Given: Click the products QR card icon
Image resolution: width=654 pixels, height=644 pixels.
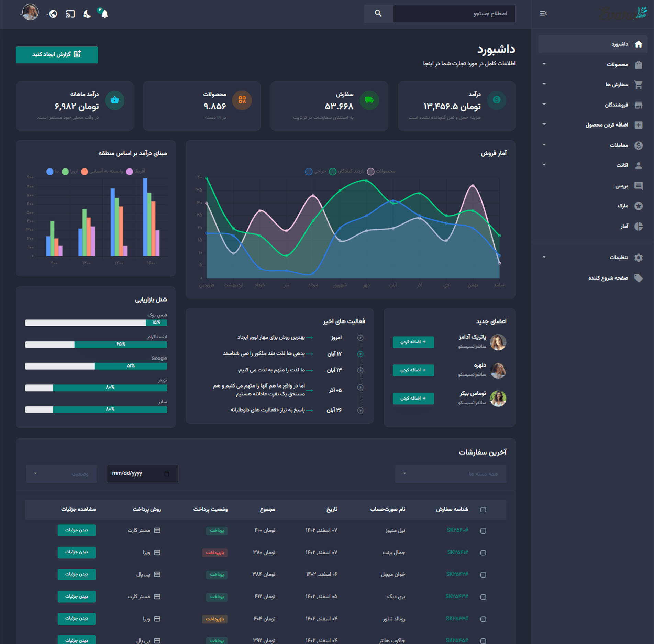Looking at the screenshot, I should [242, 100].
